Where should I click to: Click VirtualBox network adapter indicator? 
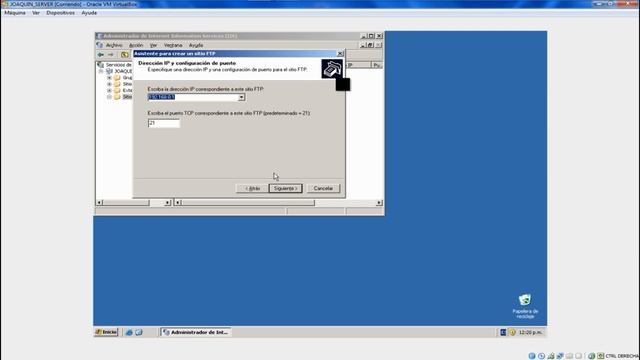pos(551,356)
